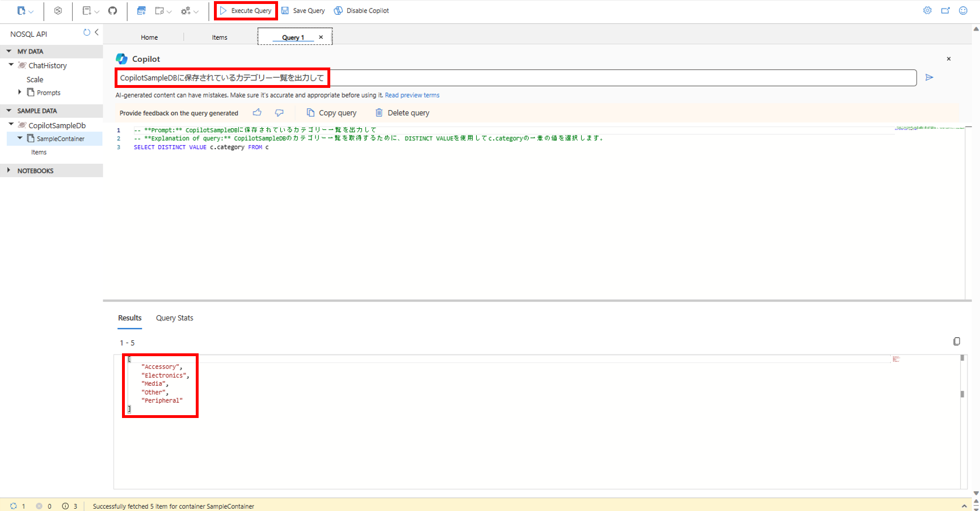The image size is (980, 511).
Task: Select the Query 1 tab
Action: (x=293, y=37)
